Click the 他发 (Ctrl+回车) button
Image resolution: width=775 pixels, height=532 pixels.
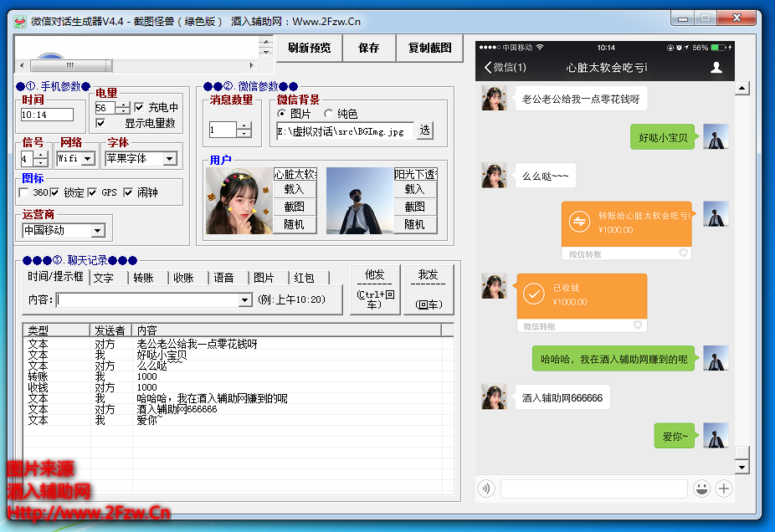click(375, 289)
